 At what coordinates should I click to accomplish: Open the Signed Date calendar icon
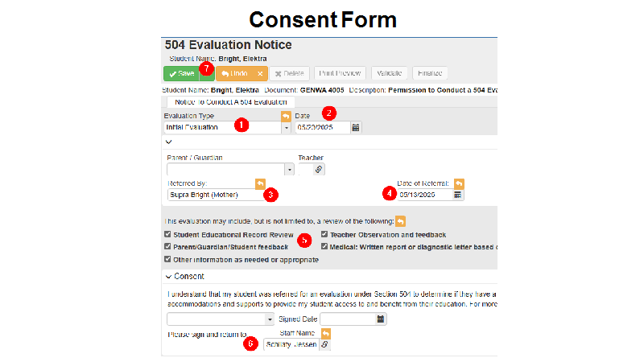pyautogui.click(x=380, y=319)
